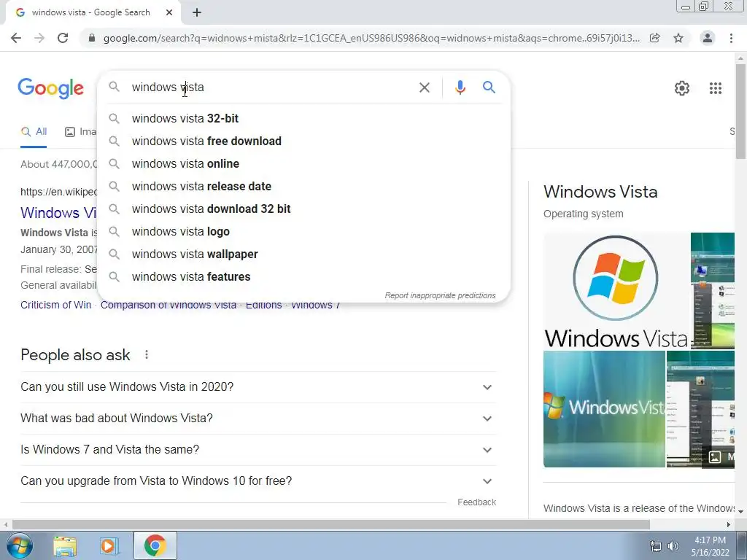This screenshot has width=747, height=560.
Task: Pick suggestion windows vista release date
Action: click(304, 186)
